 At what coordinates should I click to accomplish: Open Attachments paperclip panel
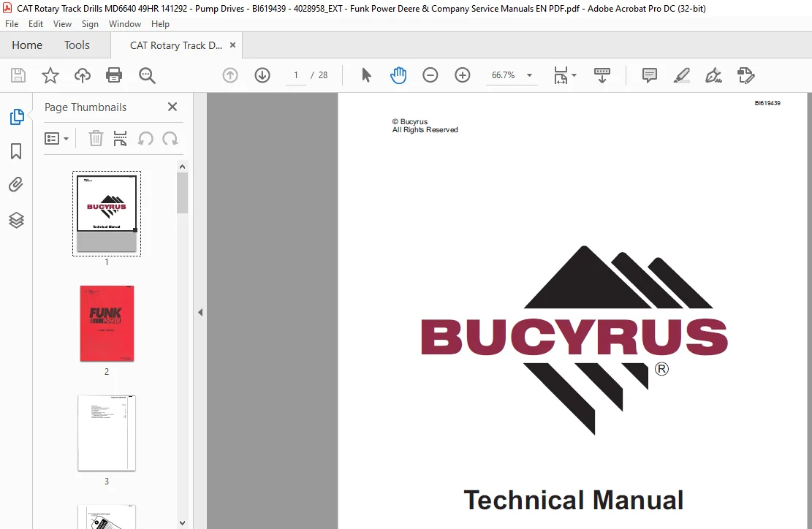16,185
